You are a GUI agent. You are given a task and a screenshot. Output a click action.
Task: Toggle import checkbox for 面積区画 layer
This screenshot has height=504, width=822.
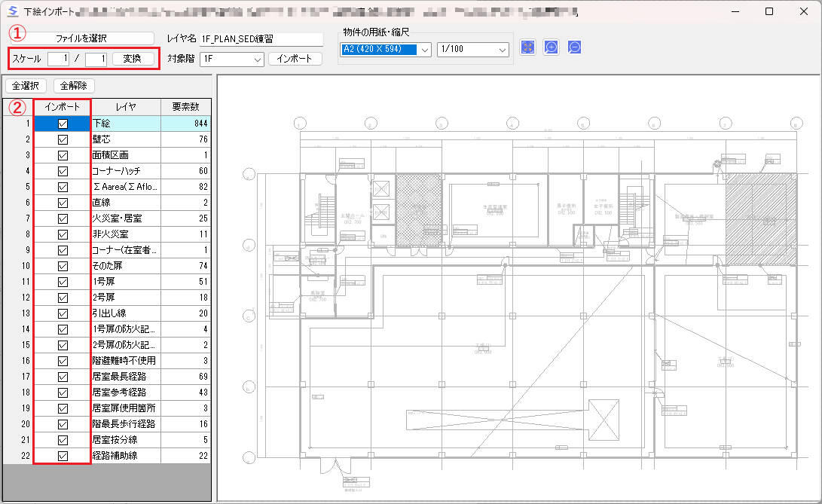[x=63, y=155]
